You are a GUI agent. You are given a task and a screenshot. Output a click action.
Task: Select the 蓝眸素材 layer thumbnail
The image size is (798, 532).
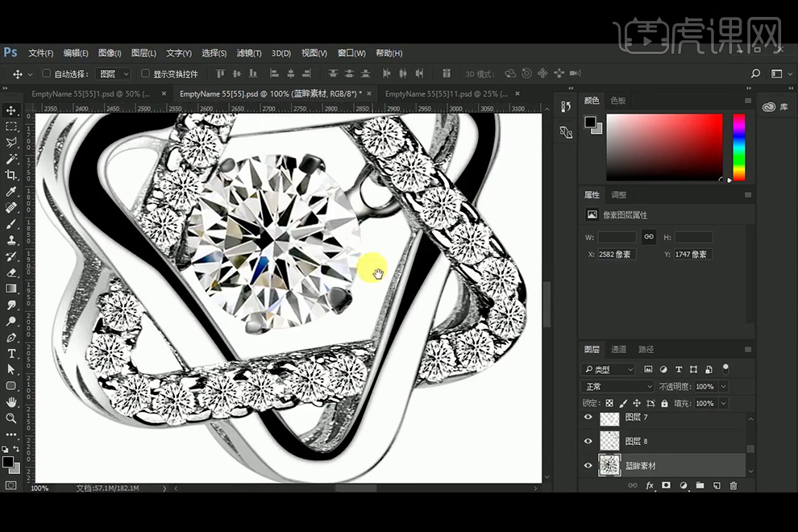(609, 465)
